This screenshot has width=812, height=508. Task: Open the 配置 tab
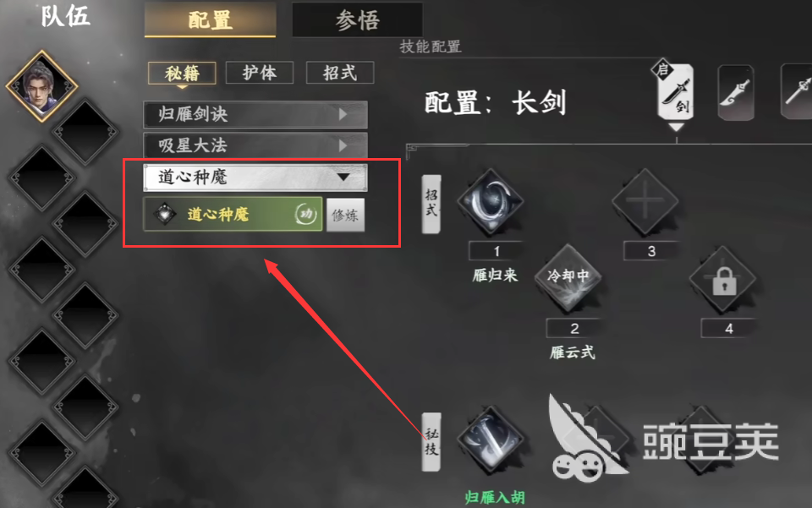click(x=210, y=19)
